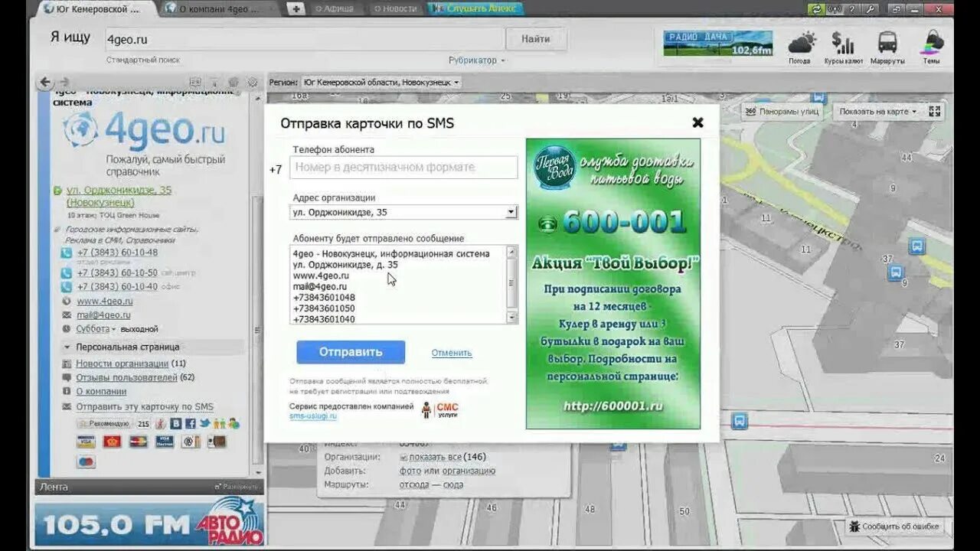This screenshot has height=551, width=980.
Task: Click the Visa Electron payment icon
Action: click(165, 442)
